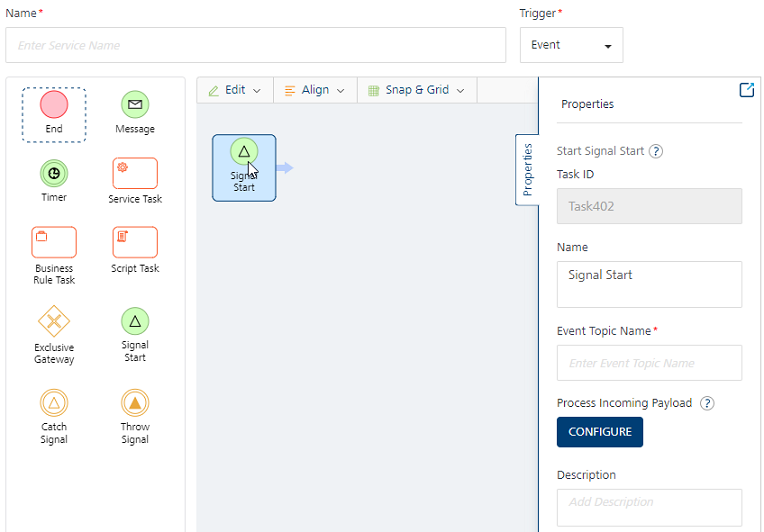
Task: Open the Trigger dropdown
Action: (571, 45)
